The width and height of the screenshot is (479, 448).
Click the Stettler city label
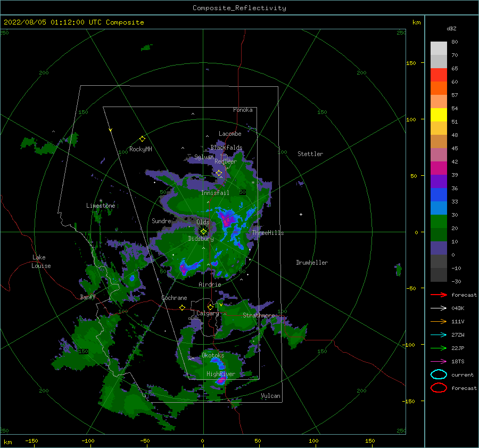(310, 154)
